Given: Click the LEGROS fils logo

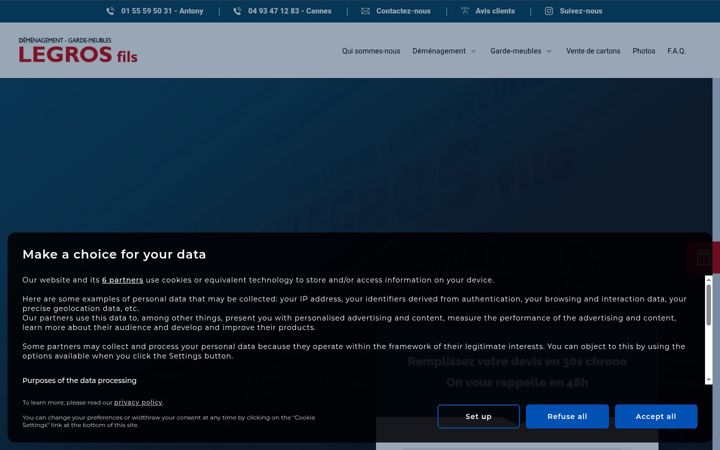Looking at the screenshot, I should click(x=78, y=50).
